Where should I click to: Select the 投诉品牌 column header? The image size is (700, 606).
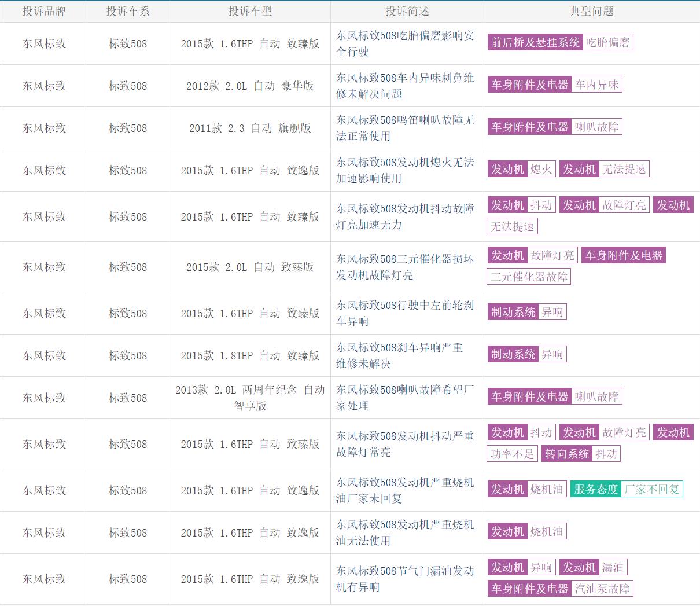tap(44, 11)
